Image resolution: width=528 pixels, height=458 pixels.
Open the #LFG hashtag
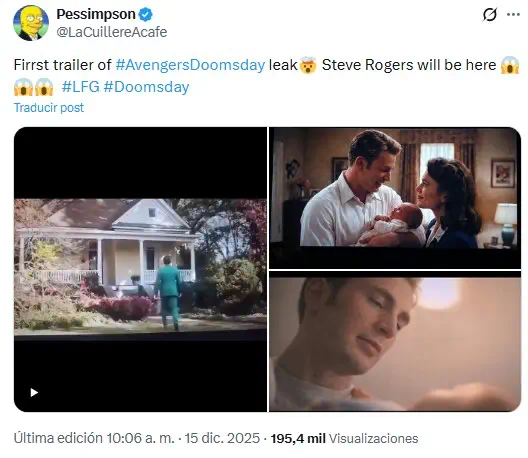[x=81, y=87]
